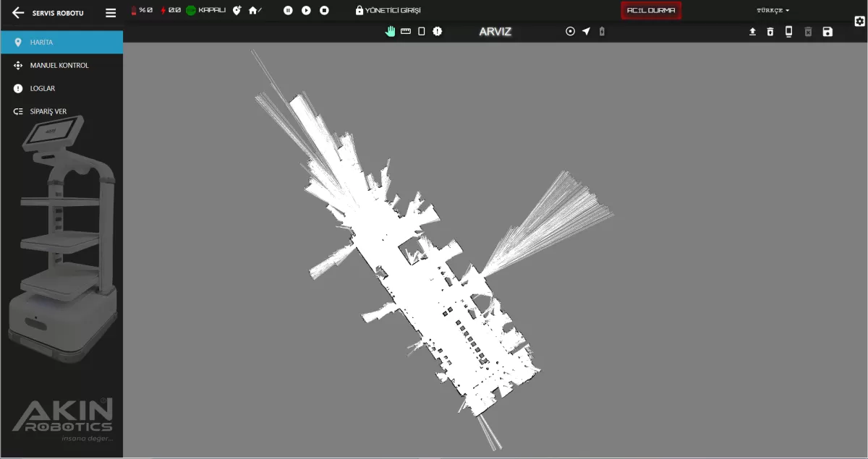Viewport: 868px width, 459px height.
Task: Open the TÜRKÇE language dropdown
Action: pos(773,11)
